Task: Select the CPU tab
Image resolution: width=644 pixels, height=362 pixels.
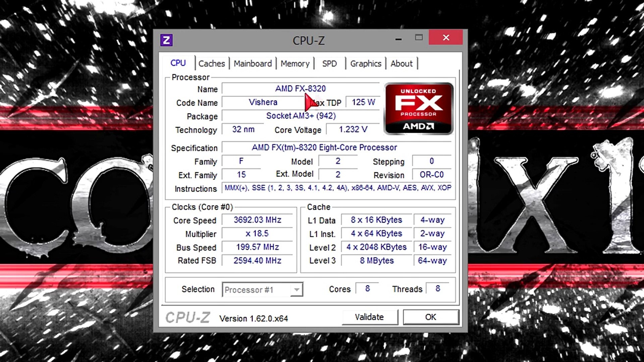Action: (178, 63)
